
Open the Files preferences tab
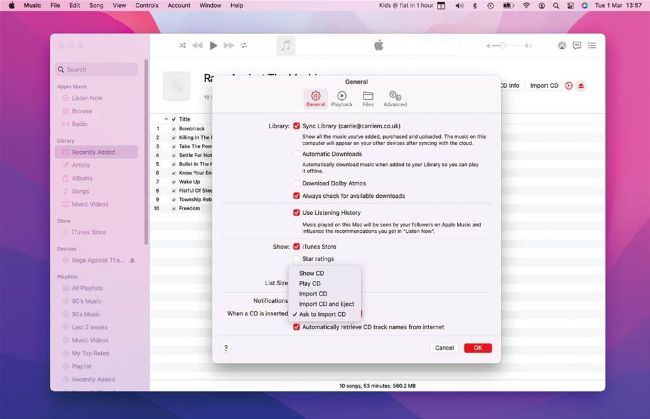[368, 98]
